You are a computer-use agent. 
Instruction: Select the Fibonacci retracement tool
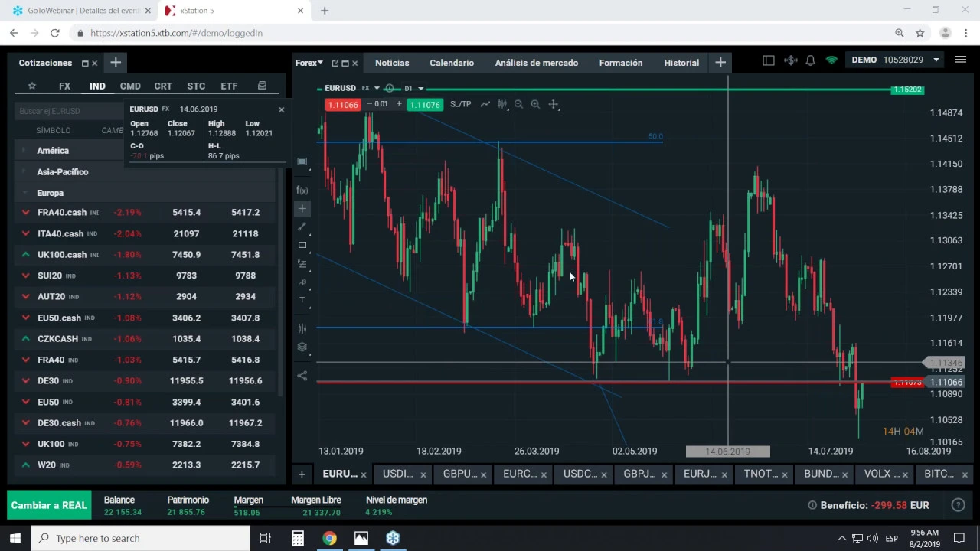pos(302,264)
